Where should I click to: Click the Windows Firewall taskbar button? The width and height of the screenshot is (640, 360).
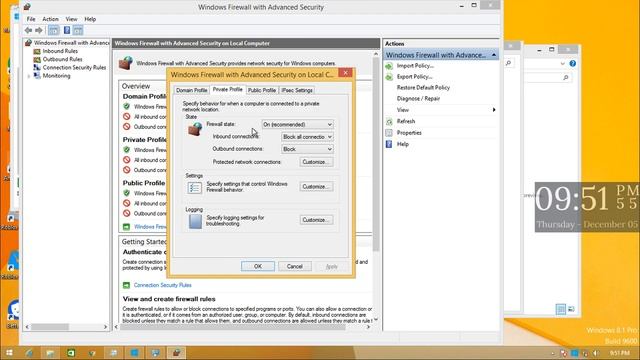pyautogui.click(x=176, y=353)
